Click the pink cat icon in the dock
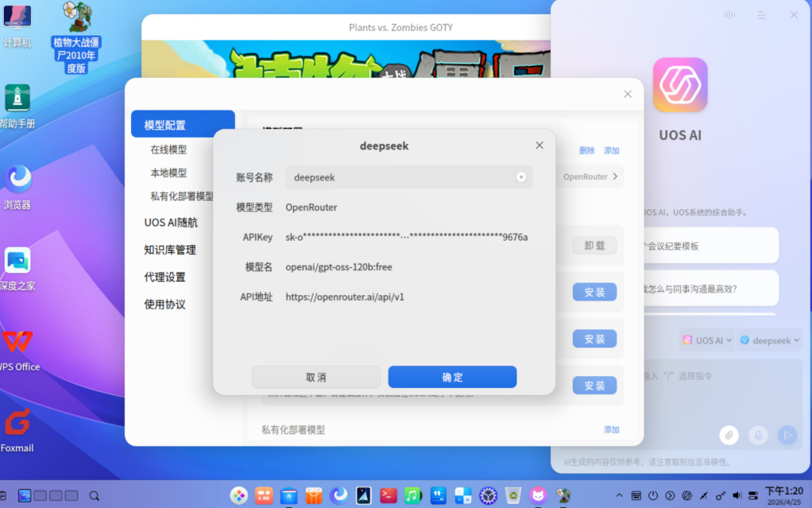This screenshot has width=812, height=508. click(x=538, y=495)
